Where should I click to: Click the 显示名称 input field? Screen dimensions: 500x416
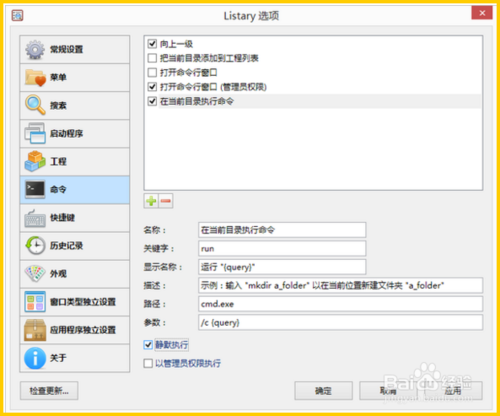tap(282, 267)
